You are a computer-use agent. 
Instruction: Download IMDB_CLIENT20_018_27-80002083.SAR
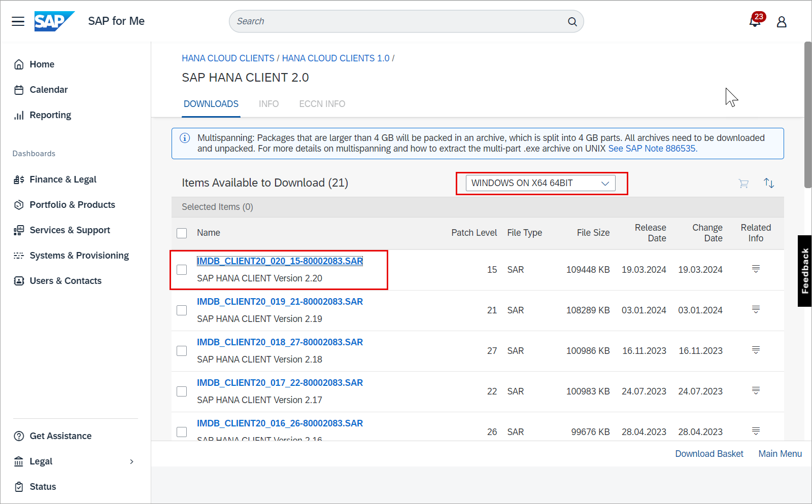280,342
